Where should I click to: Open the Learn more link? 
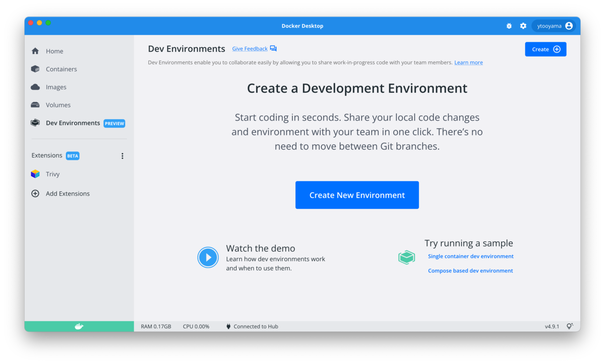(x=468, y=63)
